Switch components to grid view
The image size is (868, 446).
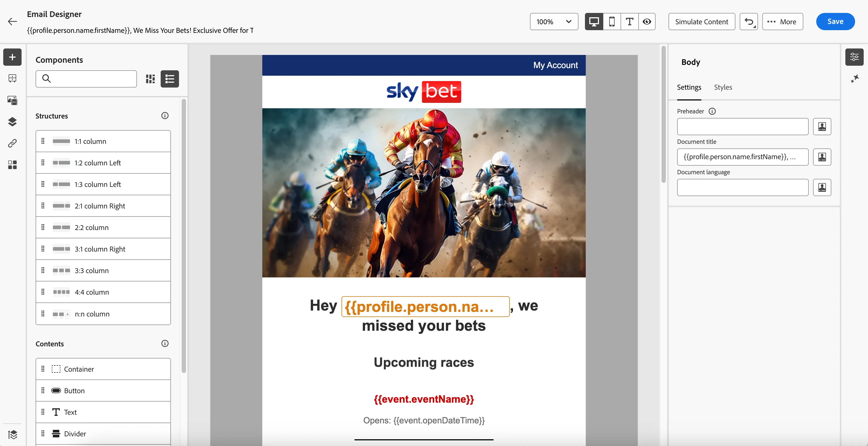coord(150,79)
